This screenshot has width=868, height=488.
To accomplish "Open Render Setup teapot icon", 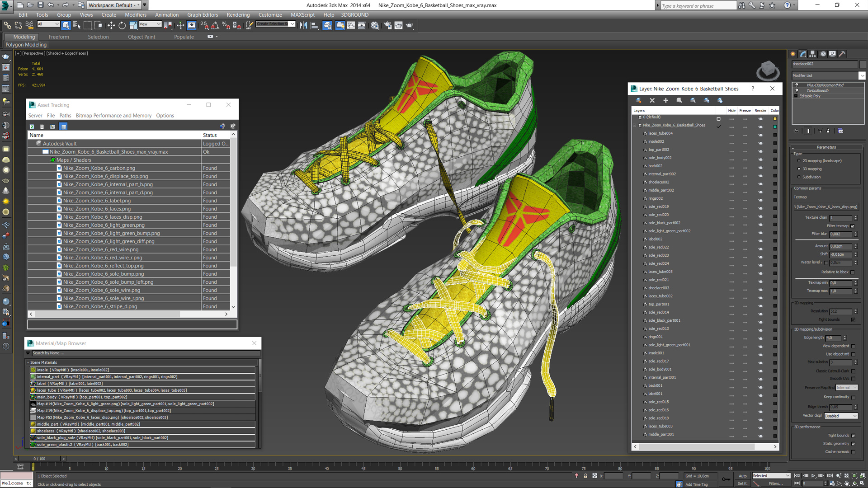I will 387,25.
